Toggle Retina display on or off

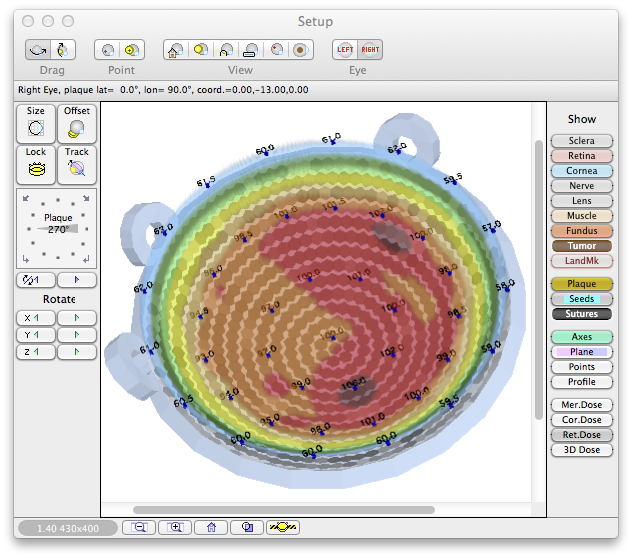point(581,156)
